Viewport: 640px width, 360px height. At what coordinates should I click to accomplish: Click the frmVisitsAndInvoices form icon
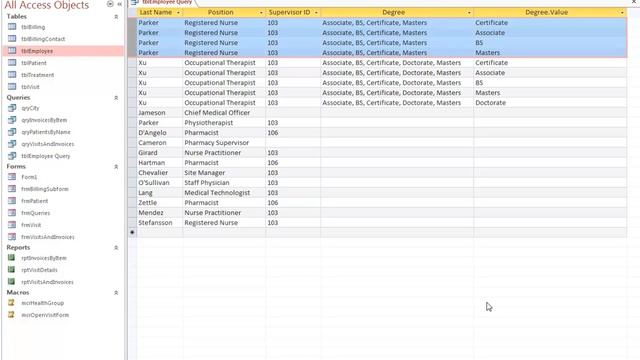click(x=12, y=237)
